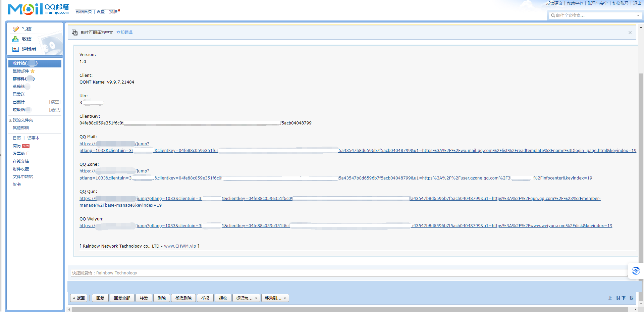Screen dimensions: 644x312
Task: Open 反馈建议 feedback link
Action: coord(554,3)
